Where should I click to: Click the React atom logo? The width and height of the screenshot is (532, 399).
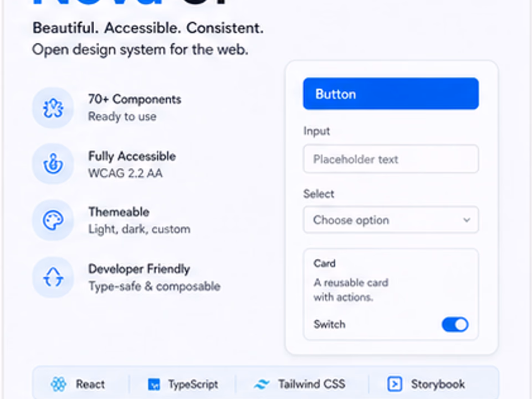[x=58, y=384]
